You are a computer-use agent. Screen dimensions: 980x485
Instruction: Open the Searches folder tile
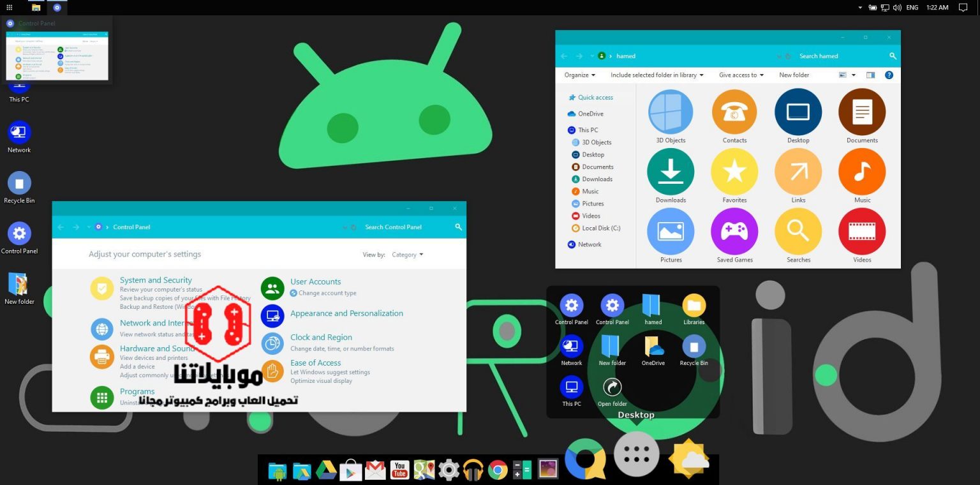point(798,236)
